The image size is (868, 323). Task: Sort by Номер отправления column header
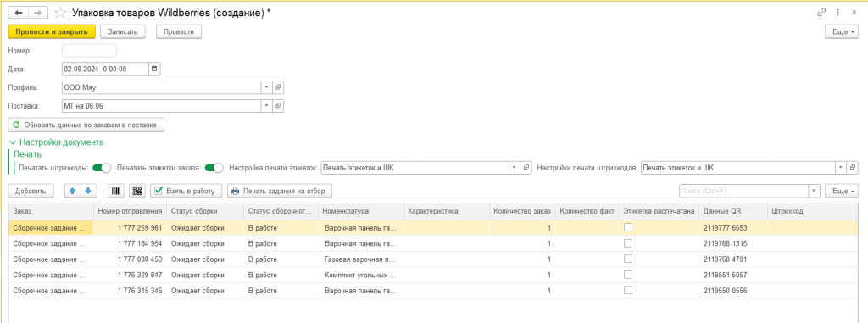(x=130, y=211)
